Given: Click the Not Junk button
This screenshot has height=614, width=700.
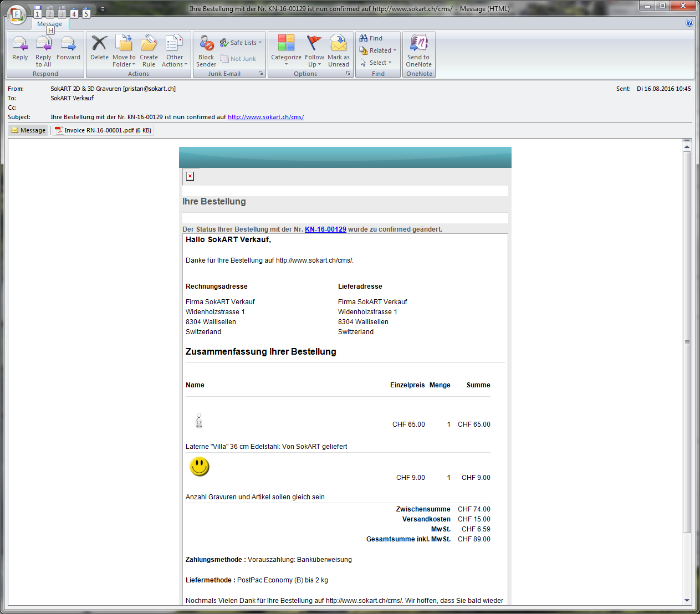Looking at the screenshot, I should (238, 59).
